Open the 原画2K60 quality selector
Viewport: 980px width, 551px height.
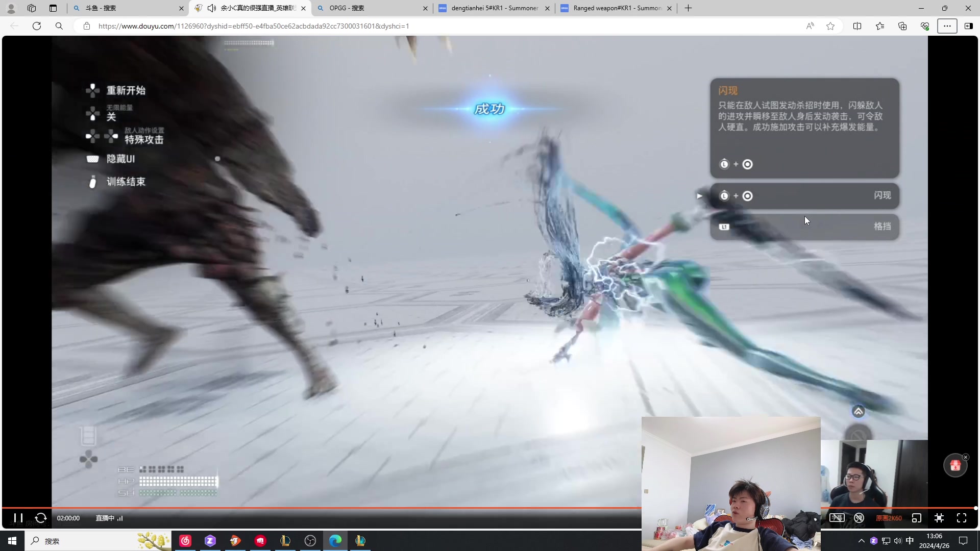tap(889, 518)
